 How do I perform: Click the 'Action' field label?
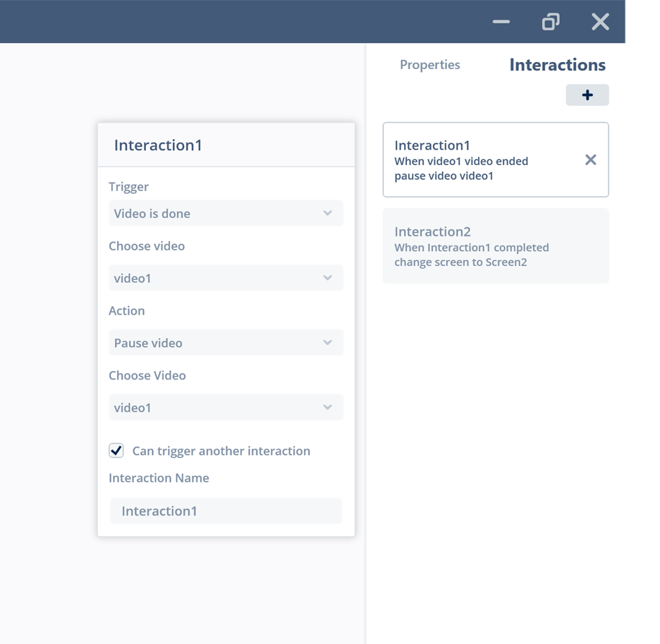(127, 311)
